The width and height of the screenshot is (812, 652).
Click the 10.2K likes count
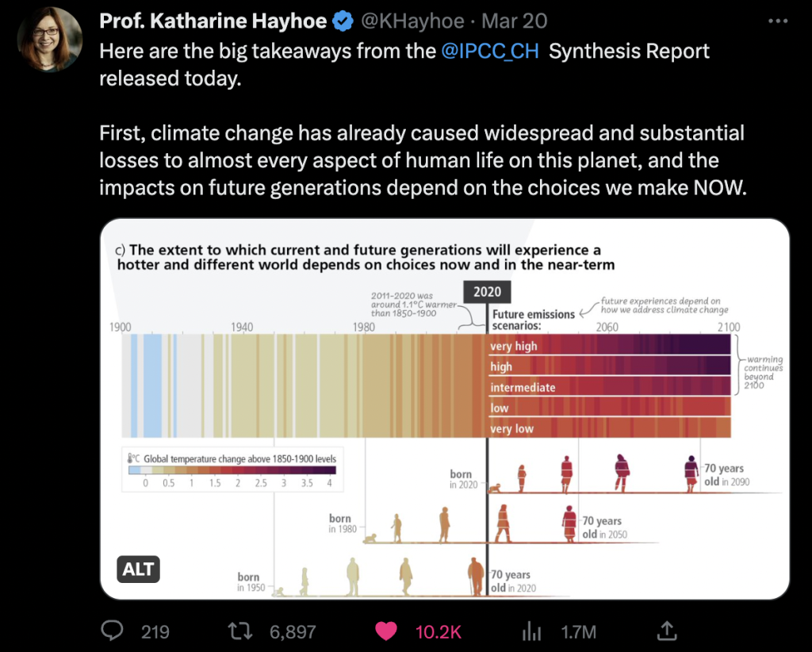(438, 632)
